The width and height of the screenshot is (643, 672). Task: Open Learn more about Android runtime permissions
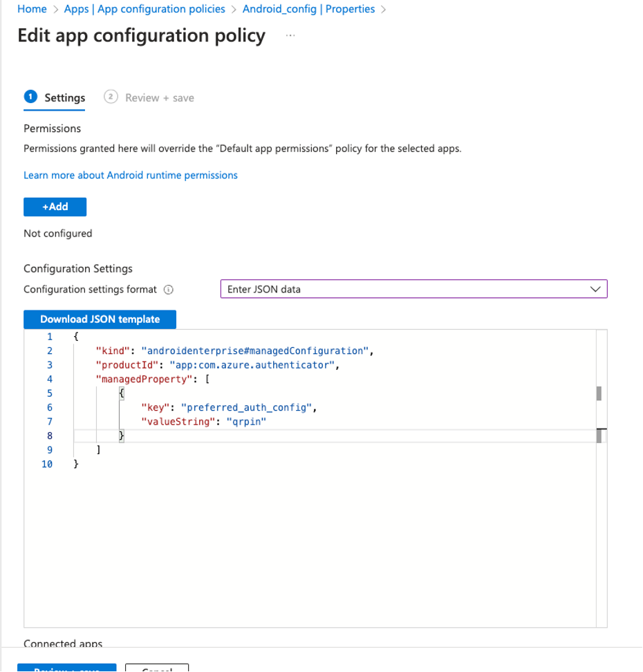click(x=130, y=175)
